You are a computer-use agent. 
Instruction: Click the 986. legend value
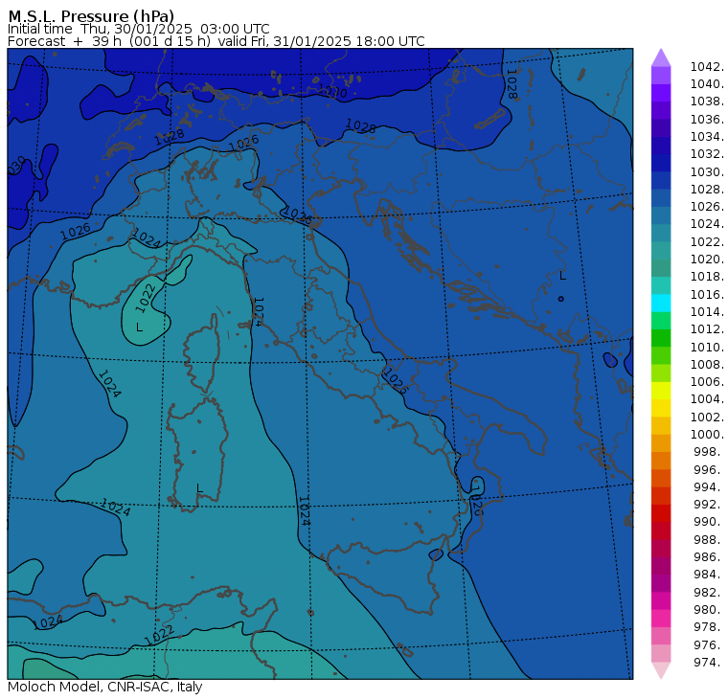coord(709,556)
